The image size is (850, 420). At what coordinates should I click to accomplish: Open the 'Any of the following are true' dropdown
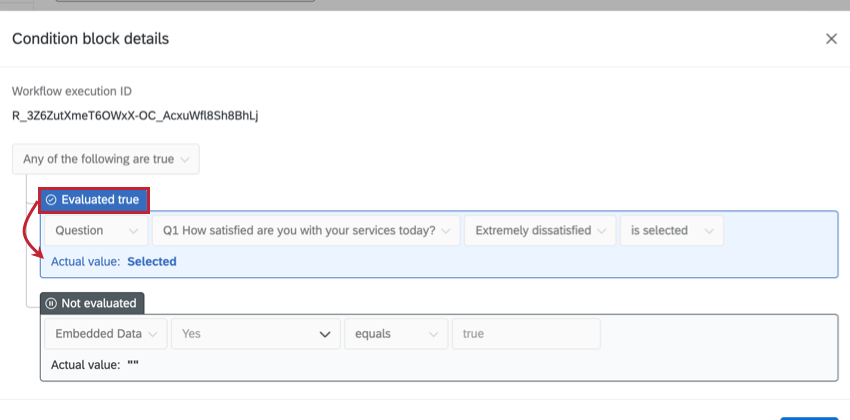point(106,159)
